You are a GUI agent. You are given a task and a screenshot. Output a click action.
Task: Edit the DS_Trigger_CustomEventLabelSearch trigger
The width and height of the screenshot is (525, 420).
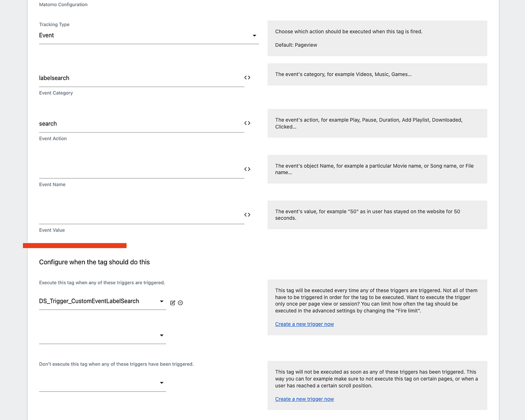(173, 303)
